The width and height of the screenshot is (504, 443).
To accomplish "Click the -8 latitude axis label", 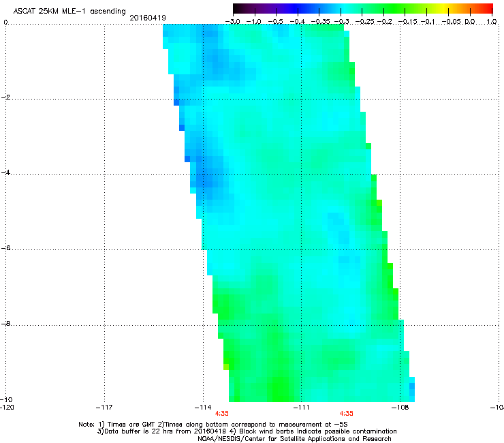I will (x=5, y=324).
